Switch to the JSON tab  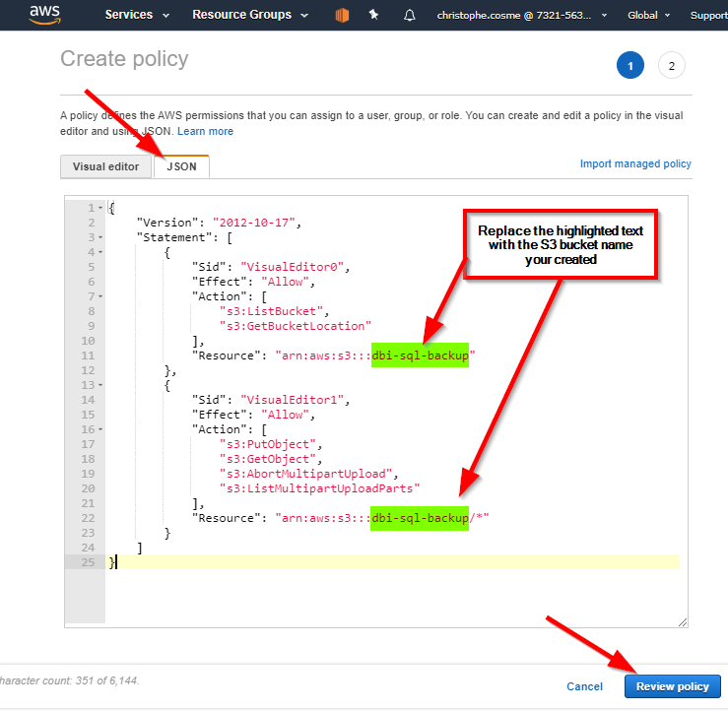(181, 166)
